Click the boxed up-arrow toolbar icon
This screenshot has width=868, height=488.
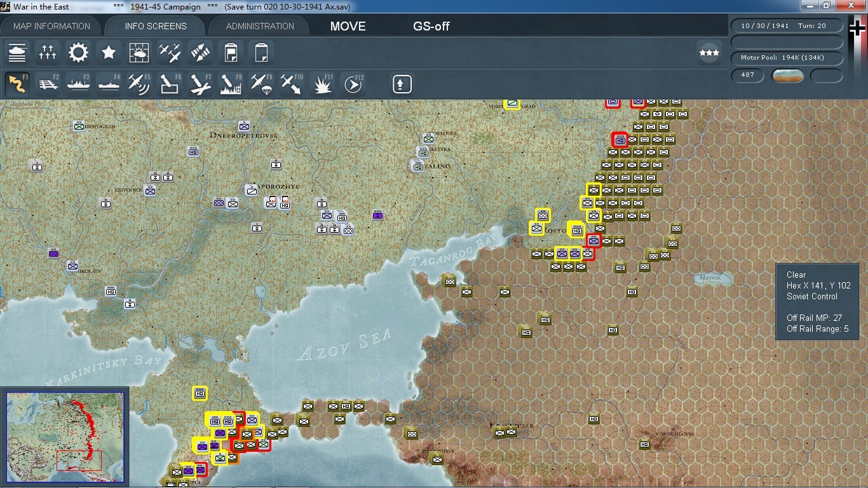402,84
